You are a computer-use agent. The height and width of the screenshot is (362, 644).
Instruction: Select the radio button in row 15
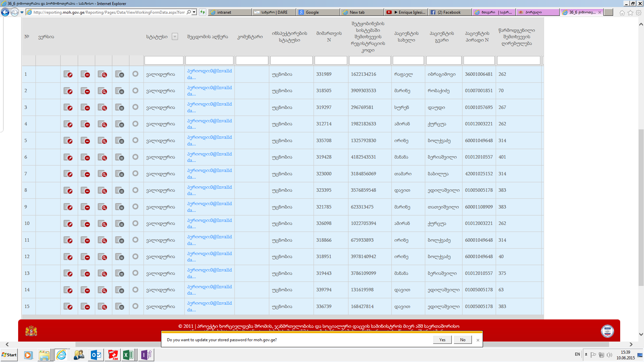click(x=135, y=306)
